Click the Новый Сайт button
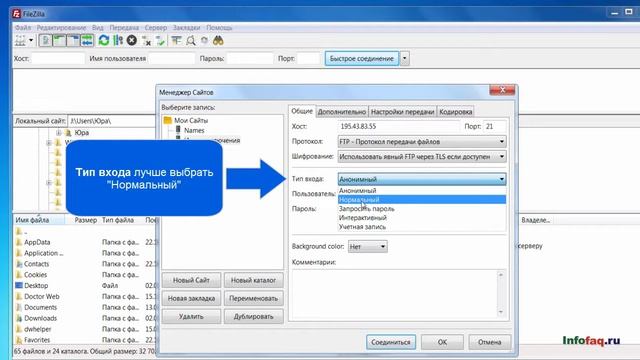The image size is (640, 360). pyautogui.click(x=191, y=280)
